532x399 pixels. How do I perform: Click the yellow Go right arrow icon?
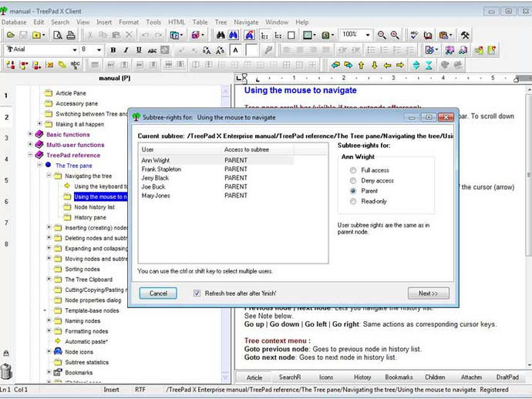[x=400, y=65]
